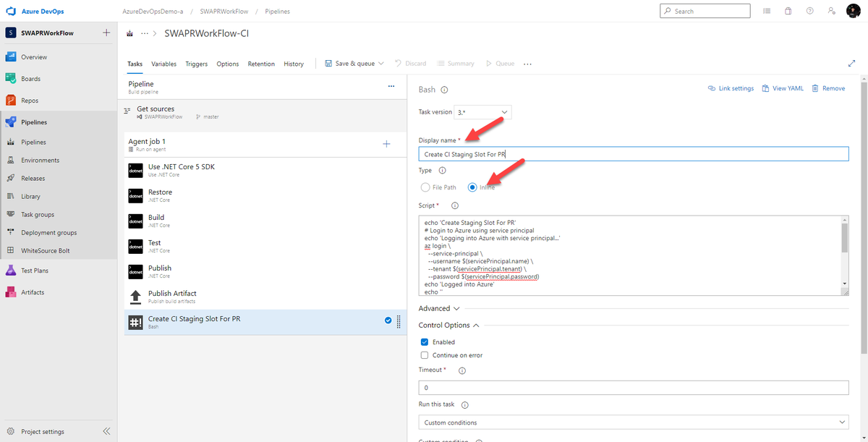Image resolution: width=868 pixels, height=442 pixels.
Task: Check Continue on error checkbox
Action: click(425, 355)
